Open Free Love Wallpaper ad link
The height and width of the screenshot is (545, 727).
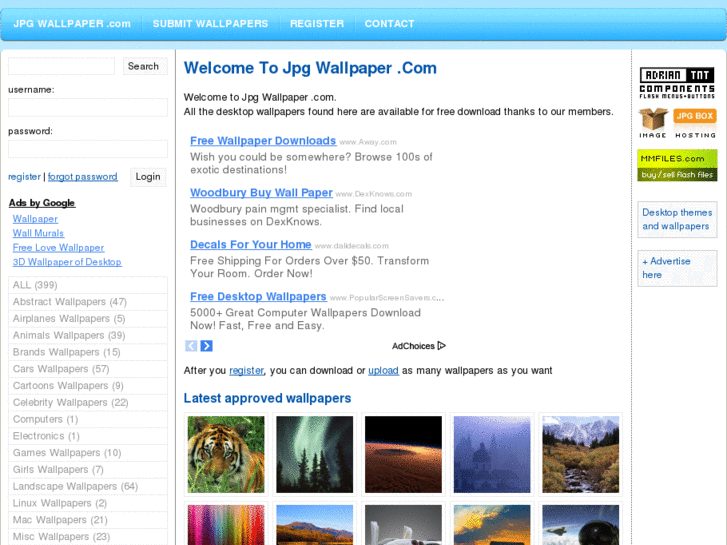[58, 248]
